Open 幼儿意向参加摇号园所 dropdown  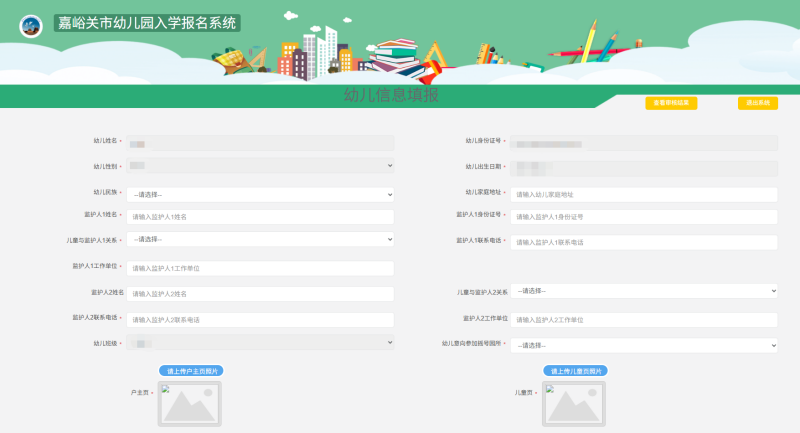(x=644, y=345)
